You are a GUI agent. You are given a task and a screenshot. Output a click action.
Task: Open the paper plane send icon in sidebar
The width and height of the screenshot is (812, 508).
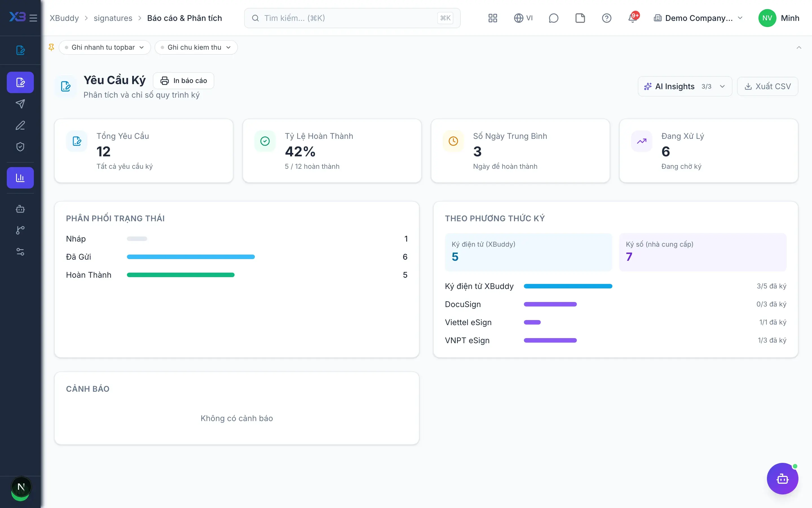tap(20, 104)
